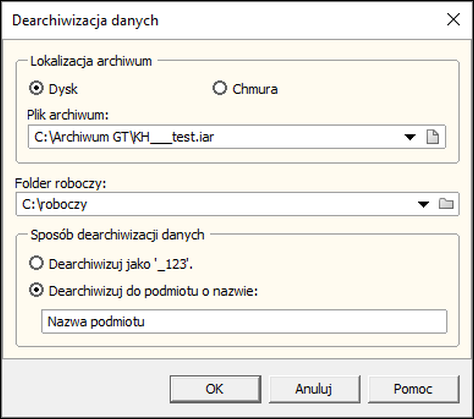The width and height of the screenshot is (474, 419).
Task: Confirm with the OK button
Action: (x=215, y=389)
